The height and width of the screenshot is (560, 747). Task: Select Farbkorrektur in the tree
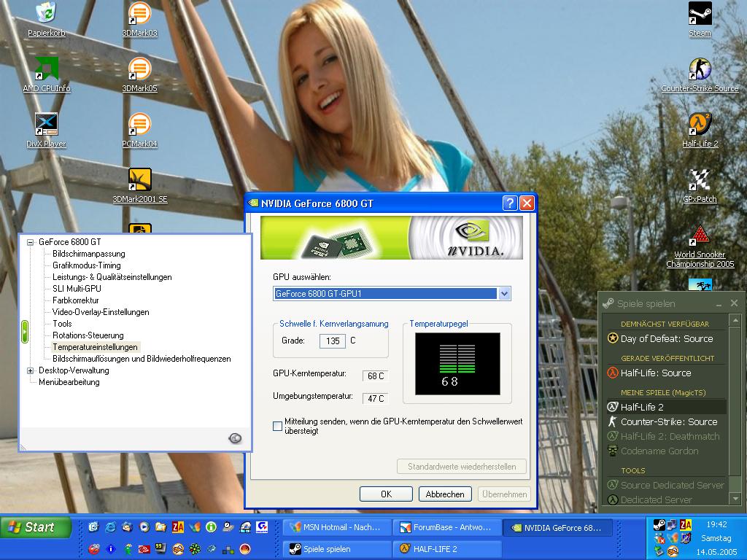point(76,300)
